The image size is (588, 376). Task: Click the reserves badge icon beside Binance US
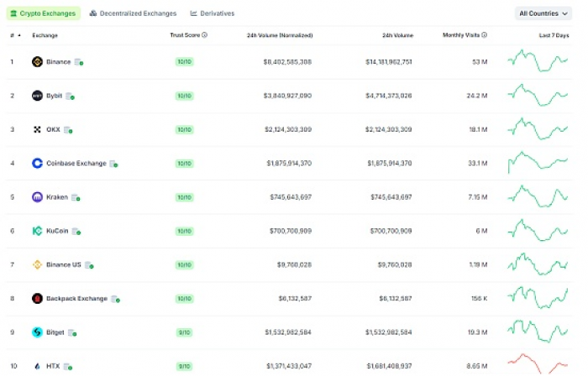click(x=89, y=265)
